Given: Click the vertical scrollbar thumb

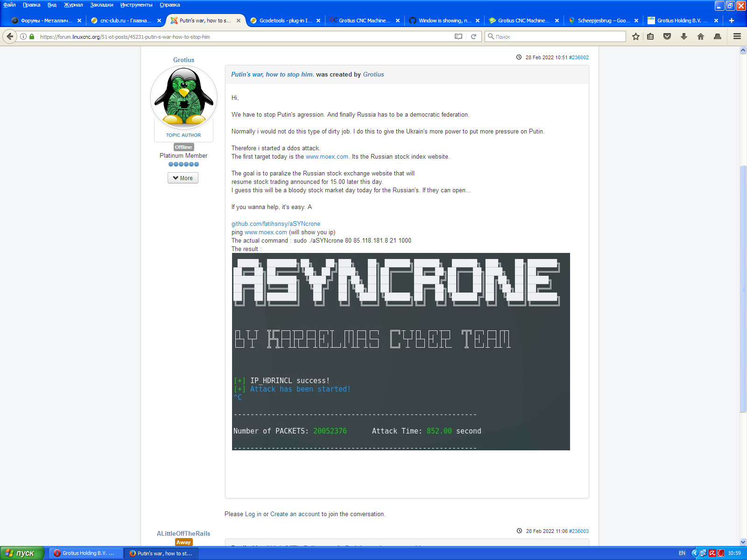Looking at the screenshot, I should 743,289.
